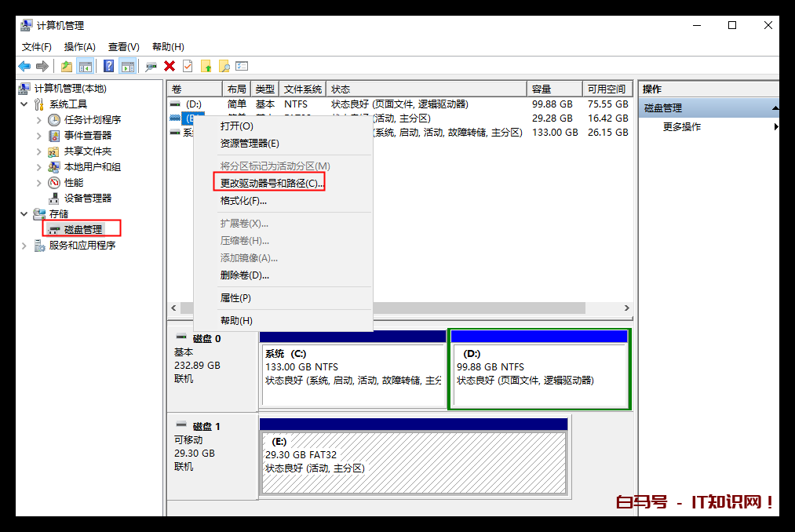
Task: Open 设备管理器 in the tree
Action: (87, 198)
